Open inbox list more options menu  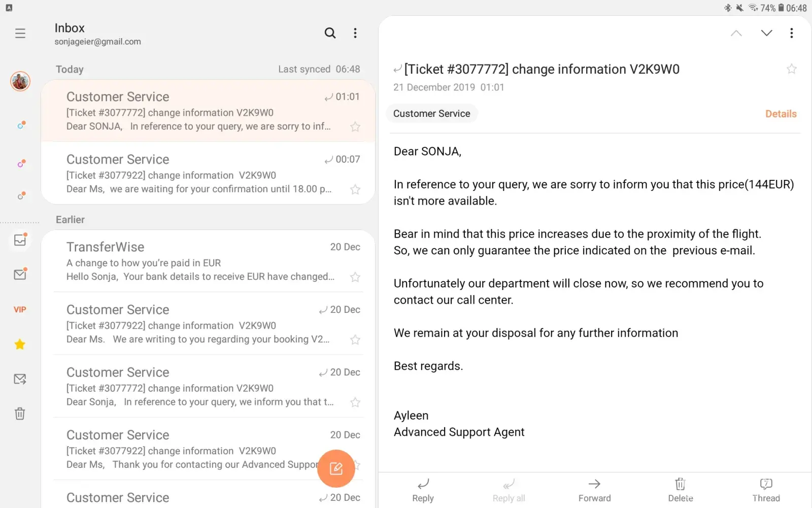(x=355, y=34)
